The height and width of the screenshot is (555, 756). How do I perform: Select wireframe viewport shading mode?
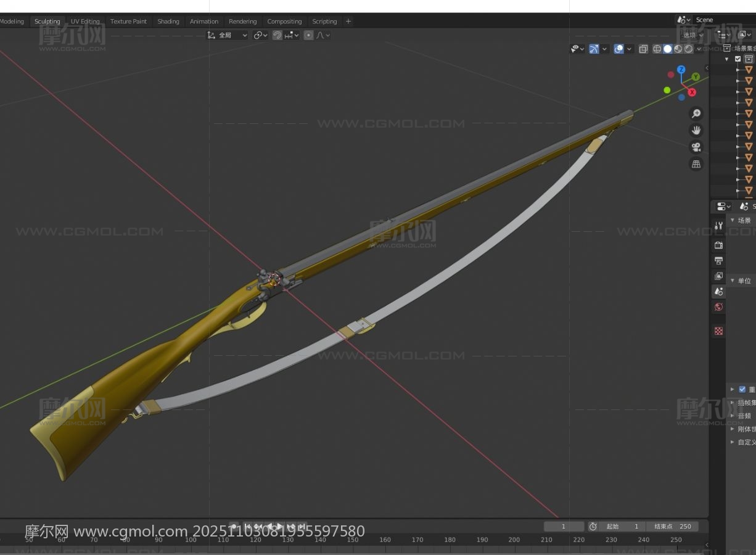point(657,49)
